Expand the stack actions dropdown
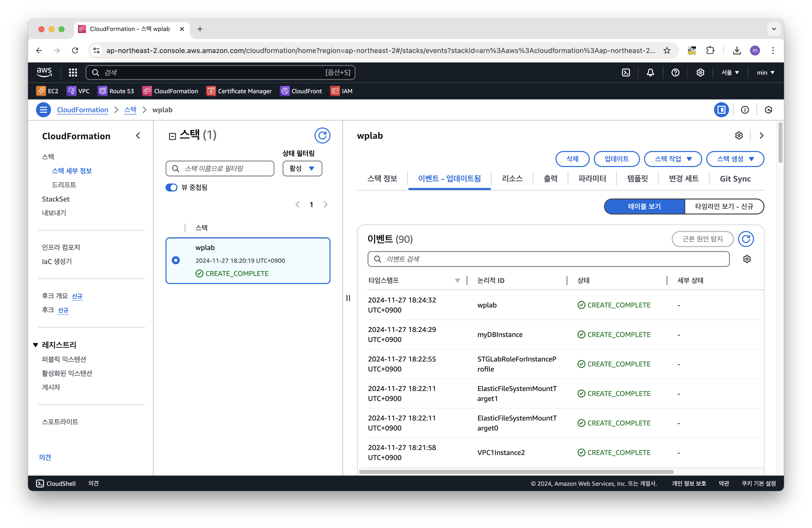Screen dimensions: 812x528 672,159
